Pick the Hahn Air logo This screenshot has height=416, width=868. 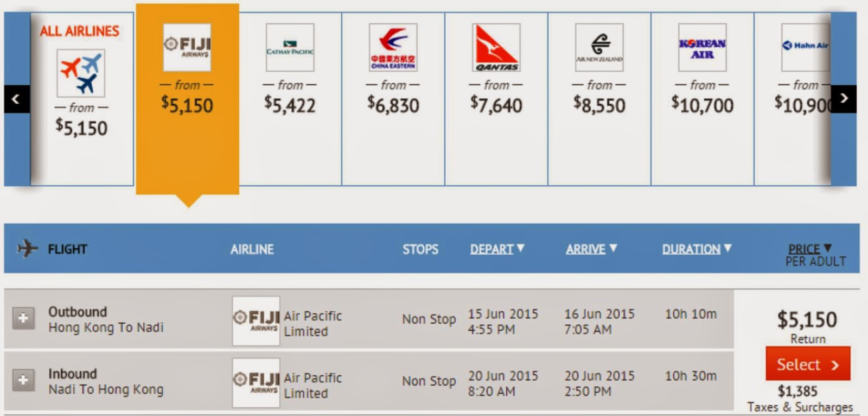click(x=805, y=47)
